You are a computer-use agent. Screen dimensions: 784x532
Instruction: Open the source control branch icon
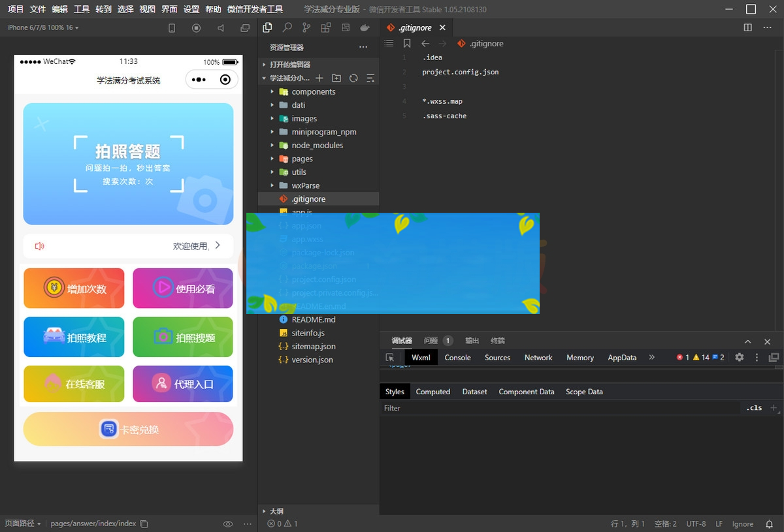click(x=306, y=28)
